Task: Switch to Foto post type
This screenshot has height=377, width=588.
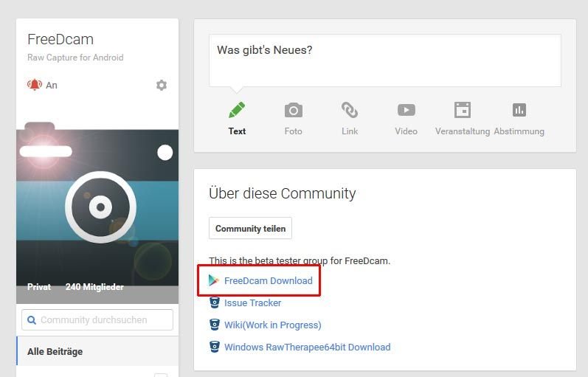Action: tap(293, 131)
